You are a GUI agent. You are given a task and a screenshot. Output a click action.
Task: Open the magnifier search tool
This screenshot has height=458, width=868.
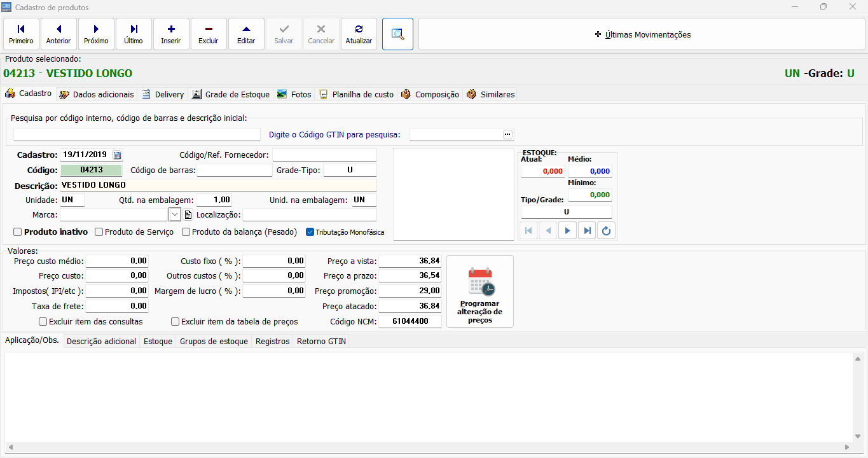pos(397,34)
